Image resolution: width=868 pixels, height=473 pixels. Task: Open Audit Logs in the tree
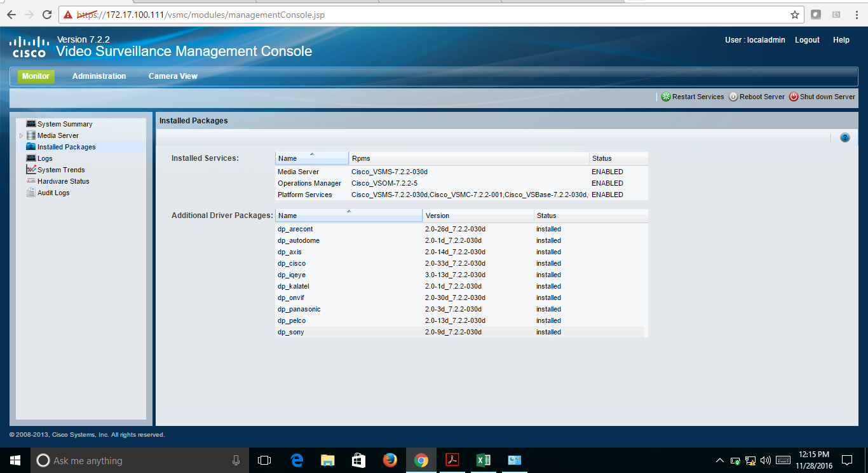[x=53, y=193]
